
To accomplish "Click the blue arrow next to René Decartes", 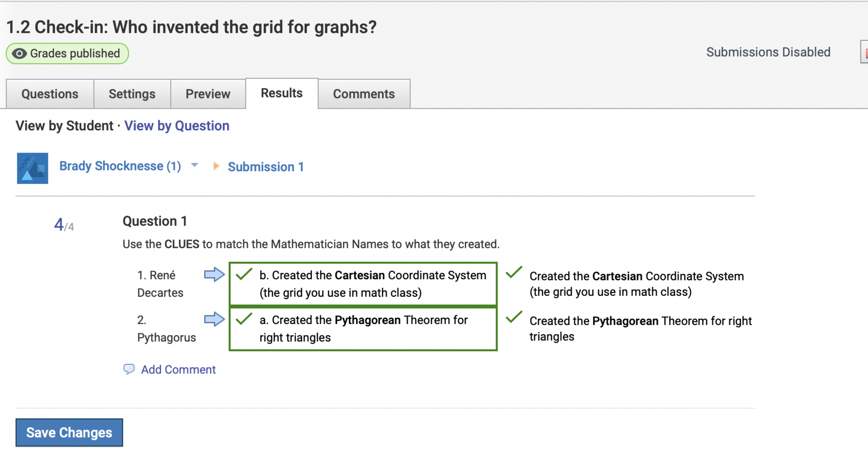I will pyautogui.click(x=214, y=275).
